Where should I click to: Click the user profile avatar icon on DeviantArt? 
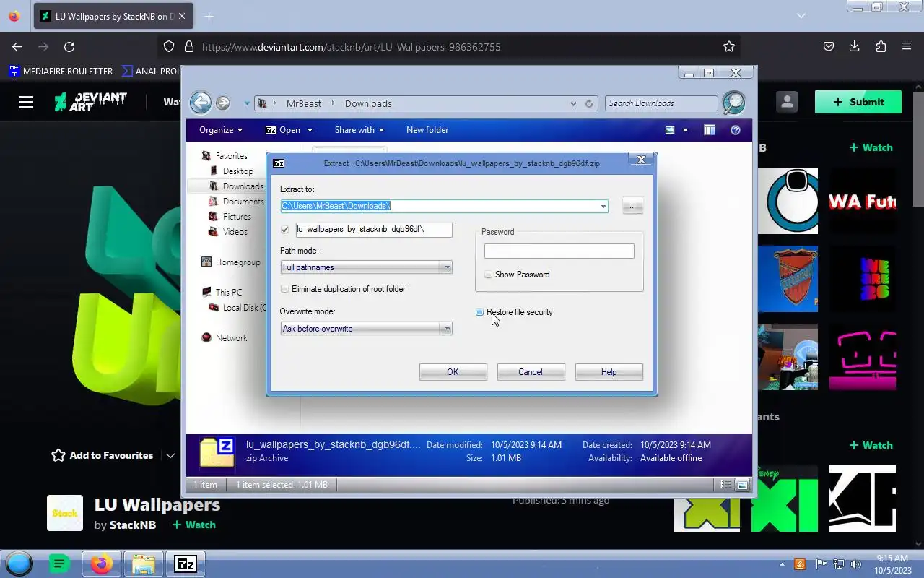coord(787,102)
